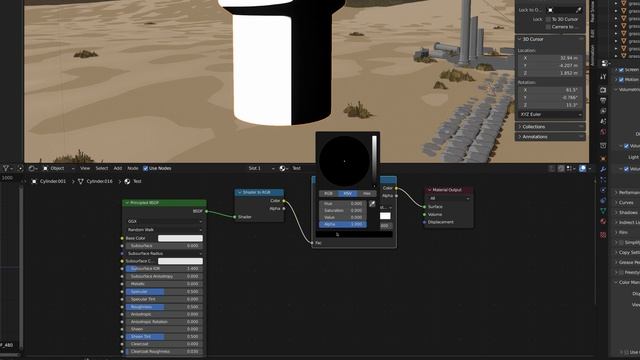Toggle the Simplify checkbox

tap(621, 242)
